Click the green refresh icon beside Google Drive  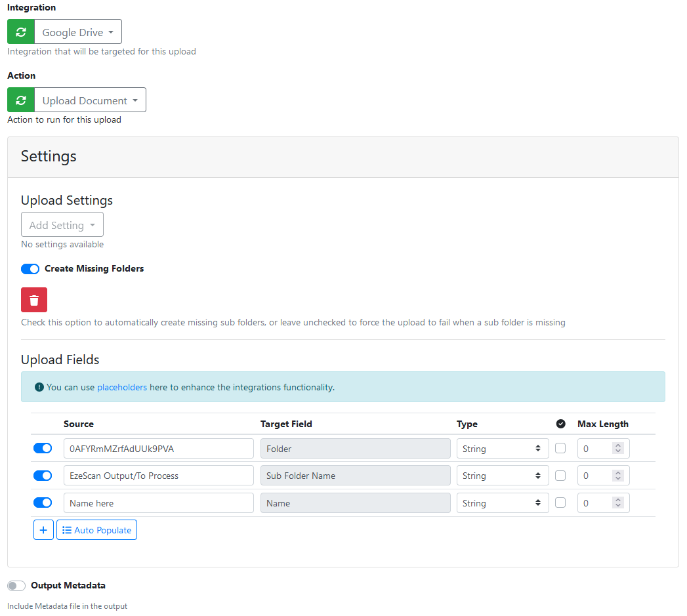click(21, 32)
